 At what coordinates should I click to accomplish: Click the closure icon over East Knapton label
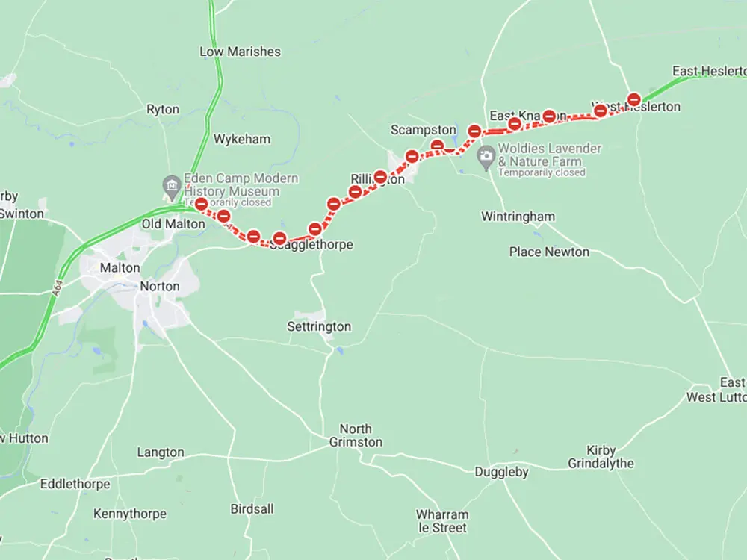click(549, 116)
